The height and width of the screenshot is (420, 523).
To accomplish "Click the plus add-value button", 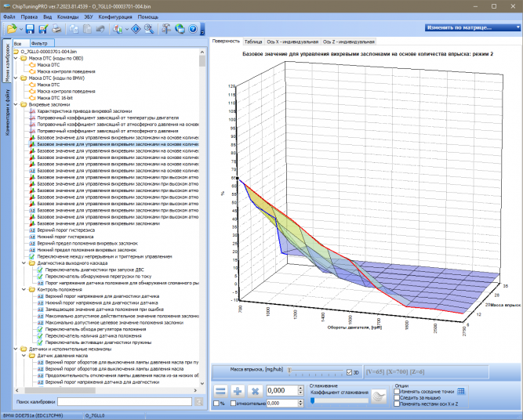I will pyautogui.click(x=238, y=391).
